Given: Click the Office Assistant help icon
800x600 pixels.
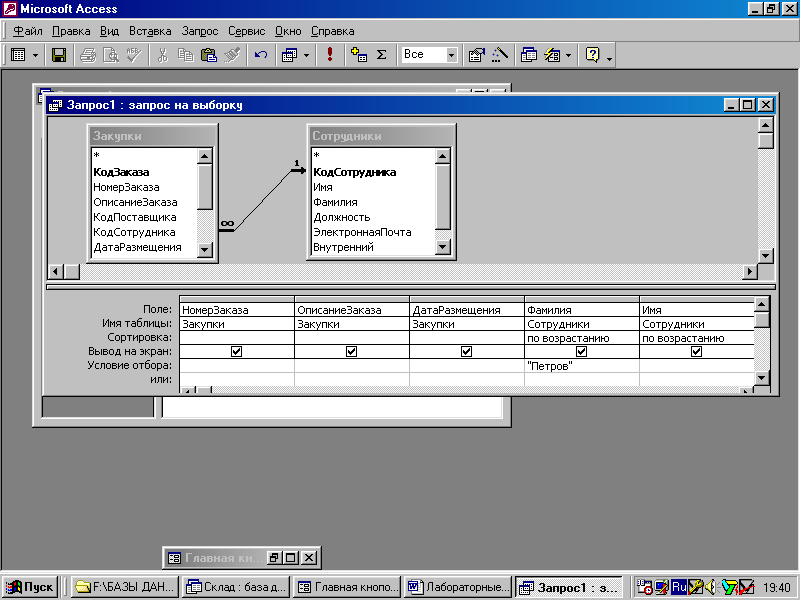Looking at the screenshot, I should (x=592, y=55).
